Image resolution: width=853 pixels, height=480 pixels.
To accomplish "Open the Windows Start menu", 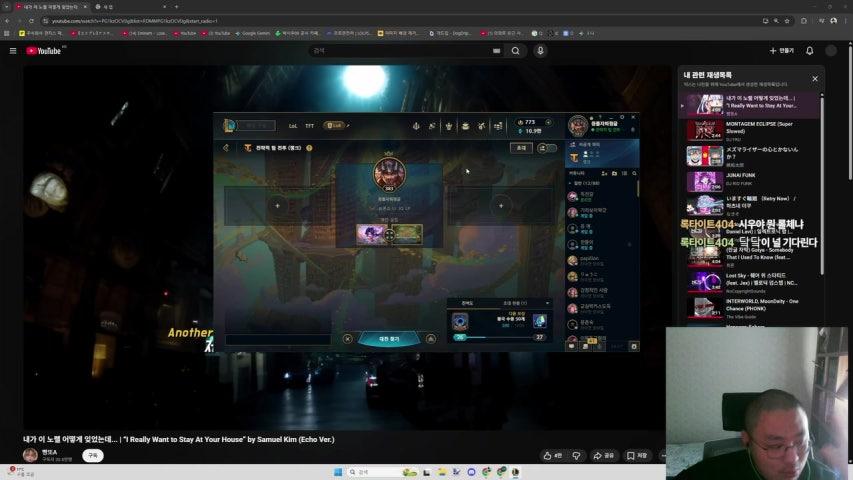I will pos(336,472).
